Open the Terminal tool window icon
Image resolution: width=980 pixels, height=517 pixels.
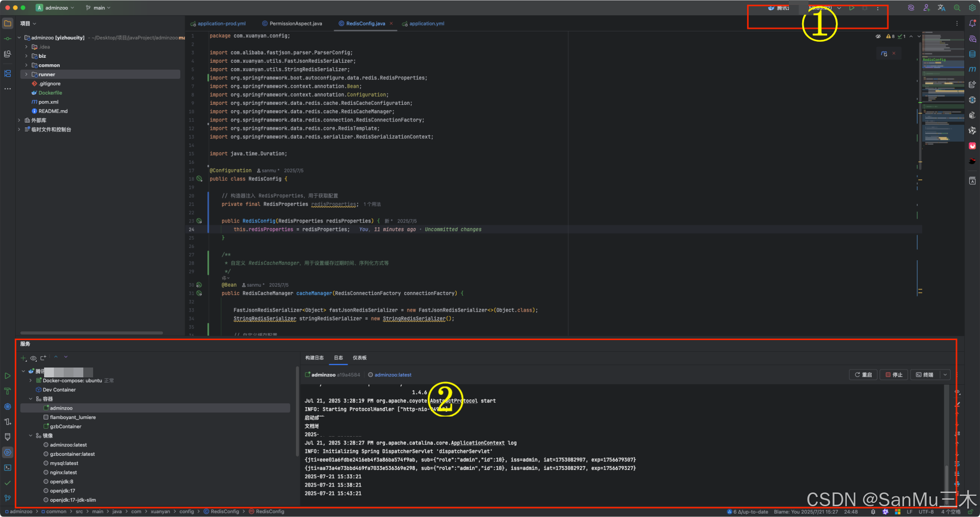coord(7,468)
